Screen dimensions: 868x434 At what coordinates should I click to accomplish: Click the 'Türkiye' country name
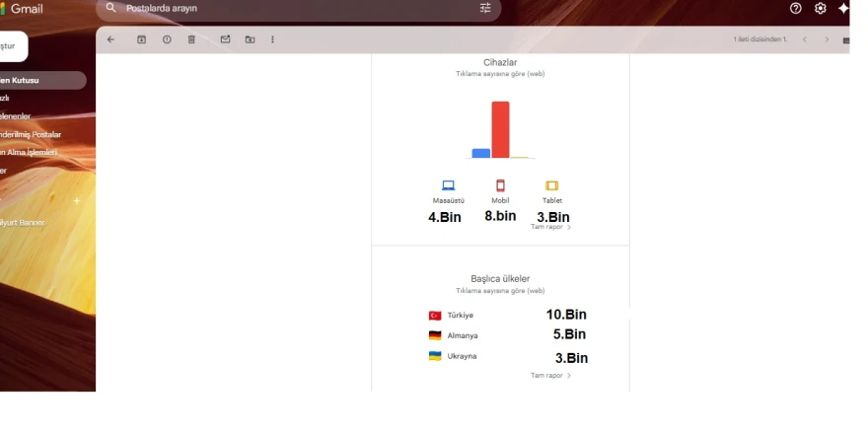[460, 316]
